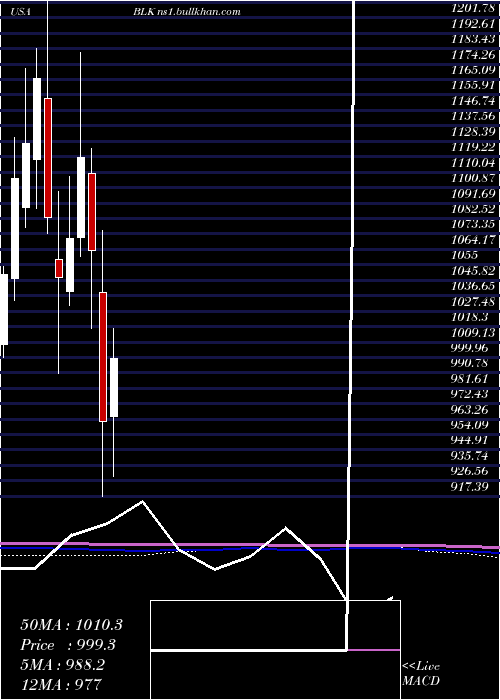Screen dimensions: 500x700
Task: Pick the 944.91 axis value
Action: [x=470, y=441]
